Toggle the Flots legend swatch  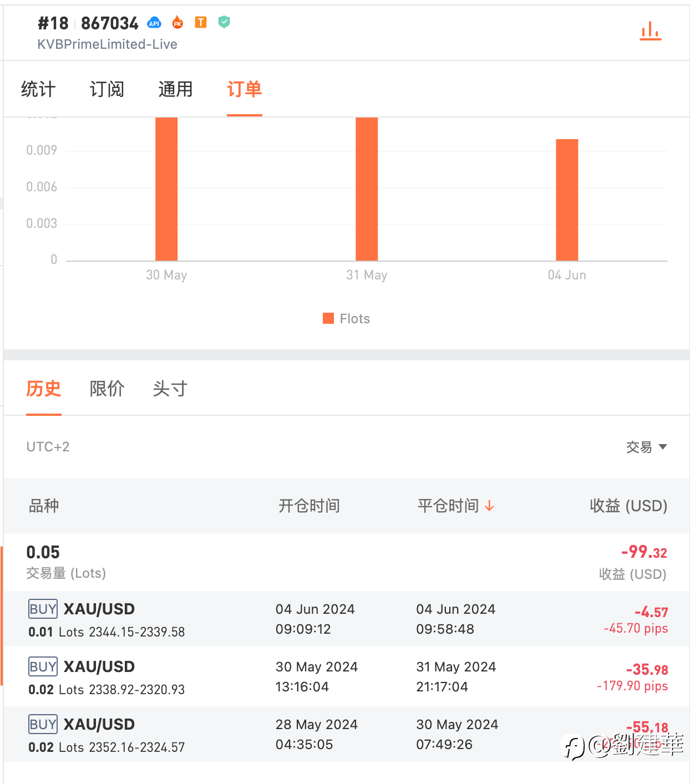tap(328, 318)
